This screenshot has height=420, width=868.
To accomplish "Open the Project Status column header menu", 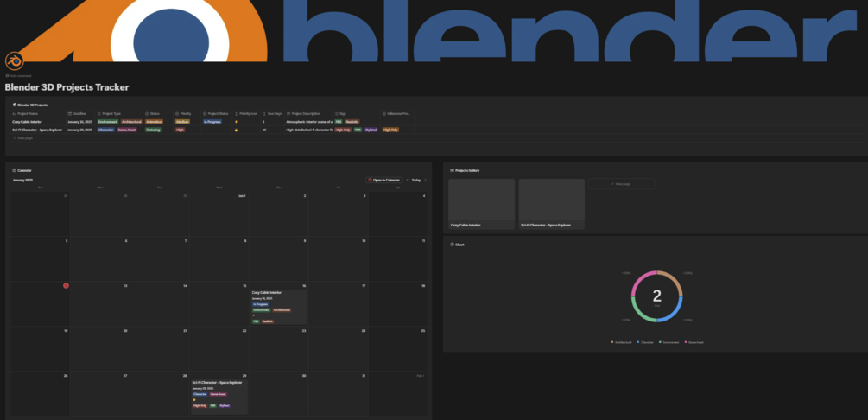I will click(217, 113).
